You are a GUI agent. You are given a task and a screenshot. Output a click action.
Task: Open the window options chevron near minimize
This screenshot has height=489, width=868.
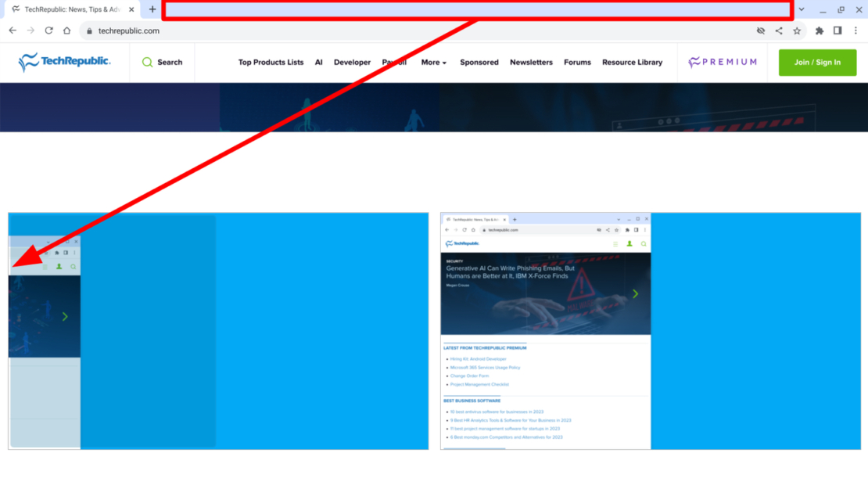(801, 10)
